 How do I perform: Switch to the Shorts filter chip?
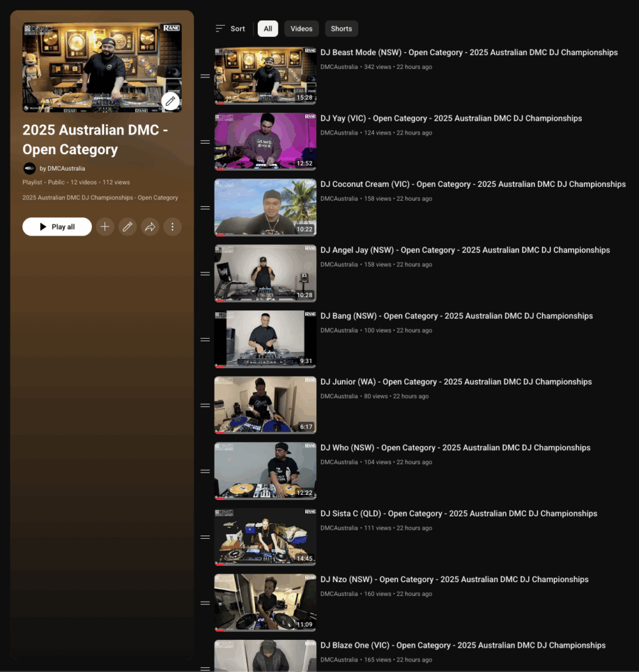tap(341, 29)
